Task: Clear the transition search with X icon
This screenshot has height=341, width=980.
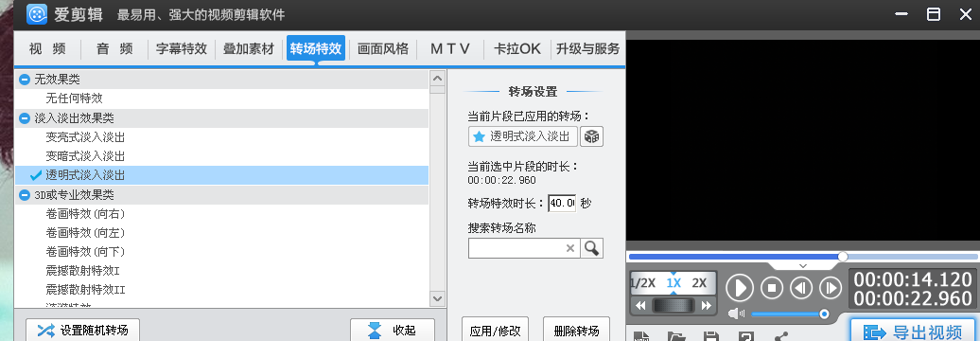Action: [x=570, y=248]
